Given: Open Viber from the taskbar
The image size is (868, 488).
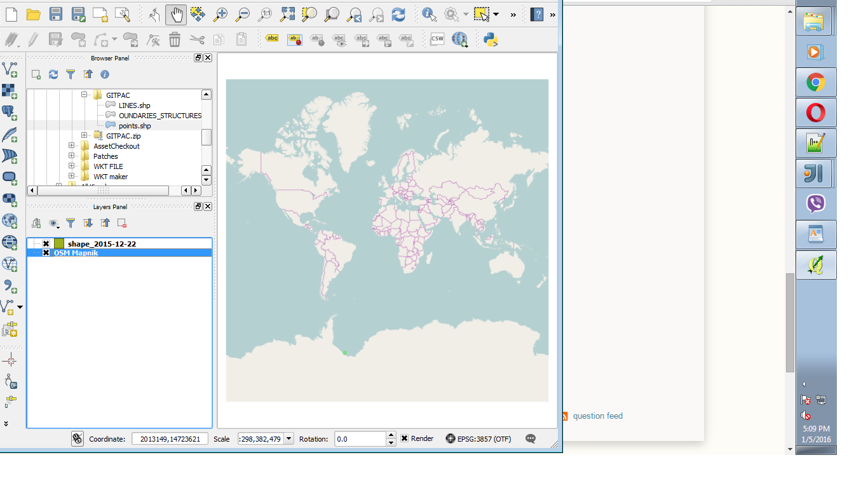Looking at the screenshot, I should click(816, 204).
